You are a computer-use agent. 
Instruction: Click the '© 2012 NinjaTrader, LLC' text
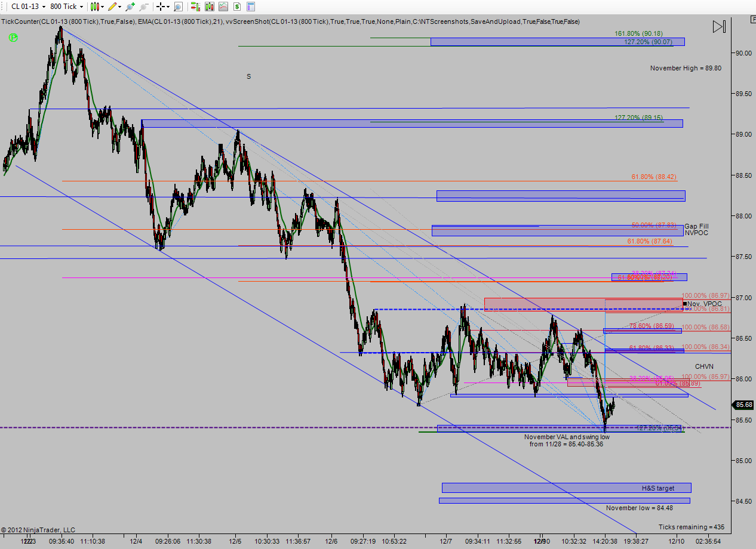point(38,530)
